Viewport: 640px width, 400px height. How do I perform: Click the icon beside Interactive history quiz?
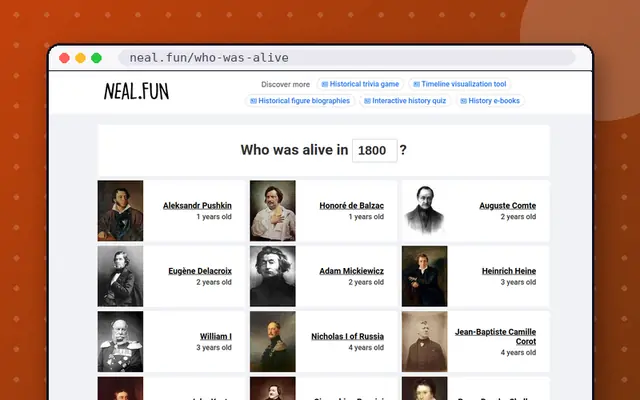pyautogui.click(x=367, y=101)
